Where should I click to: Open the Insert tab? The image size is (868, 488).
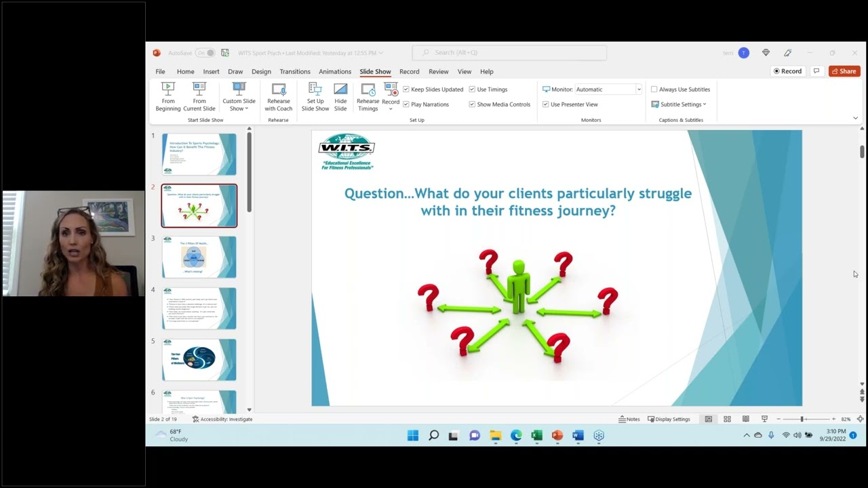(211, 71)
